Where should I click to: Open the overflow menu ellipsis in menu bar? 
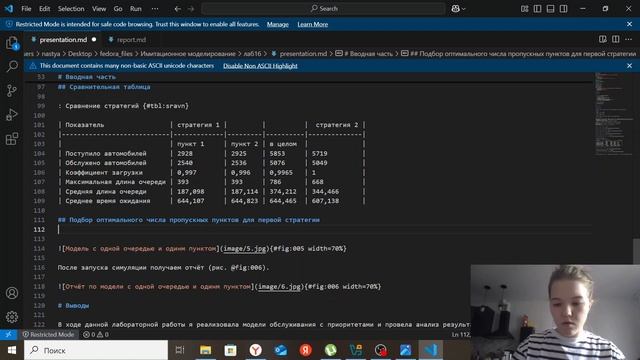pyautogui.click(x=155, y=9)
